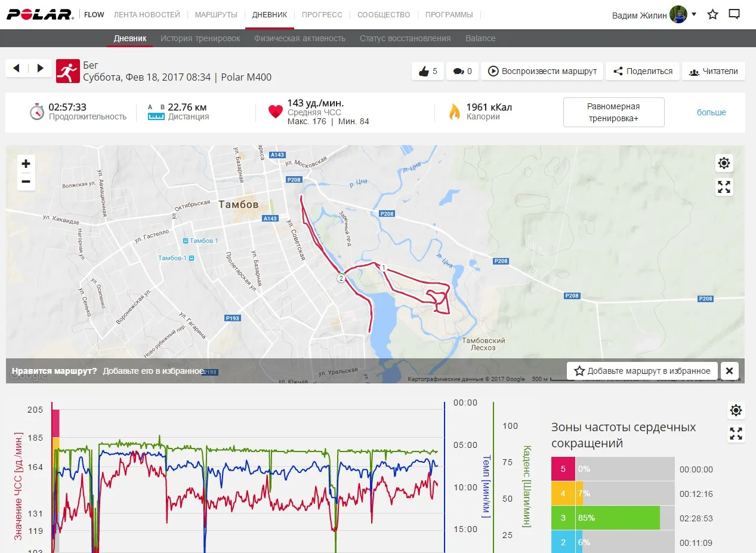Click the Поделиться share button

(x=642, y=71)
